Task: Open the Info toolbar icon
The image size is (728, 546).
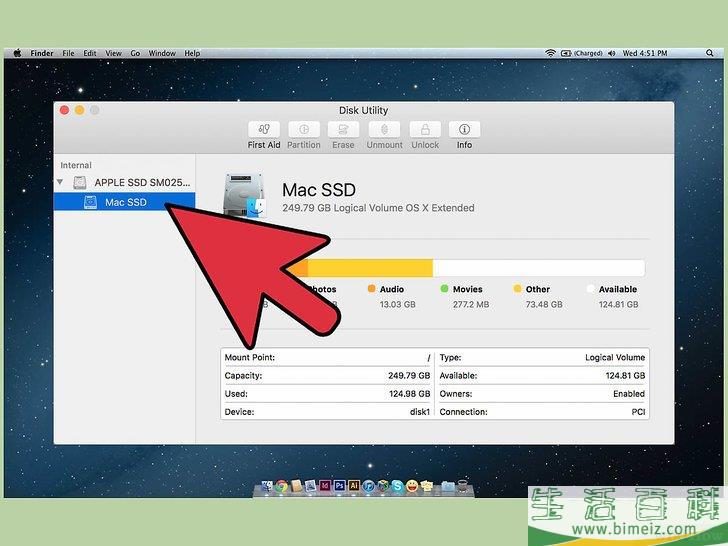Action: 464,129
